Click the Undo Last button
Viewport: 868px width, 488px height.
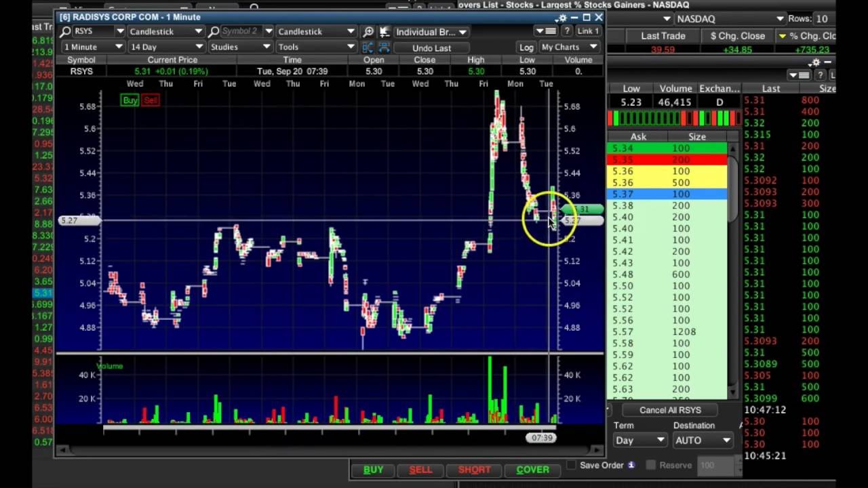pos(431,47)
